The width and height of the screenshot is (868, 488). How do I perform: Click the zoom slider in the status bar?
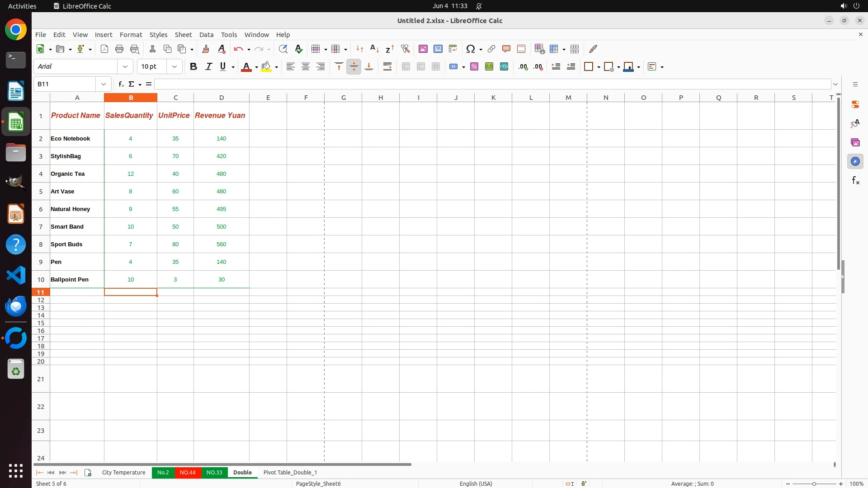point(814,483)
